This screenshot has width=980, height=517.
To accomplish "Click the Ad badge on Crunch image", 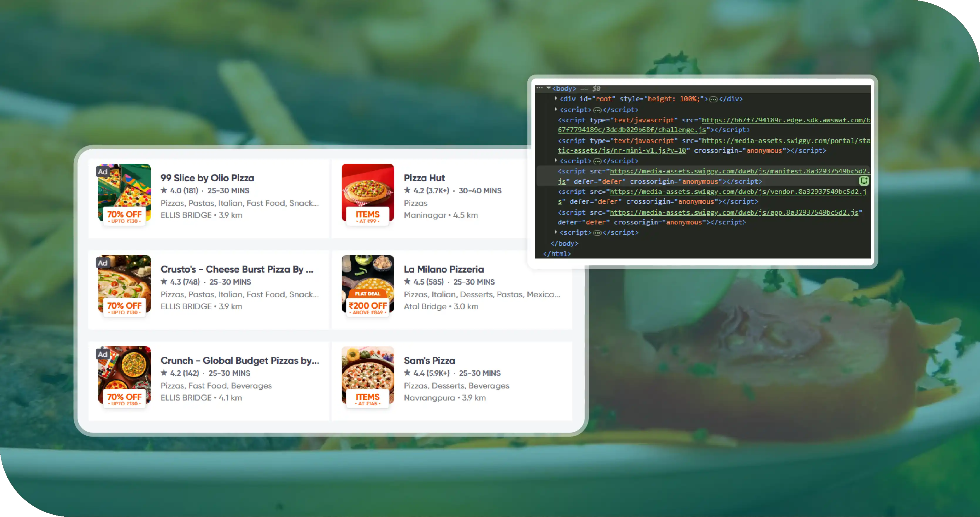I will click(102, 354).
